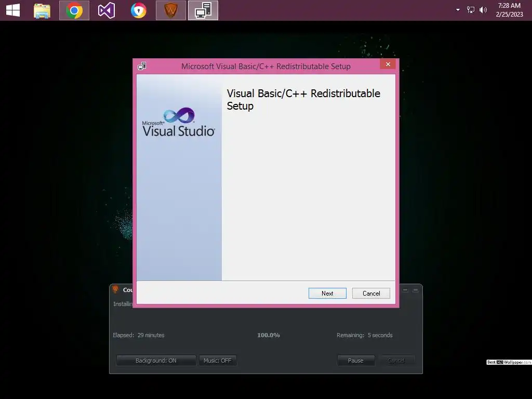Launch Visual Studio from the taskbar

[x=106, y=10]
